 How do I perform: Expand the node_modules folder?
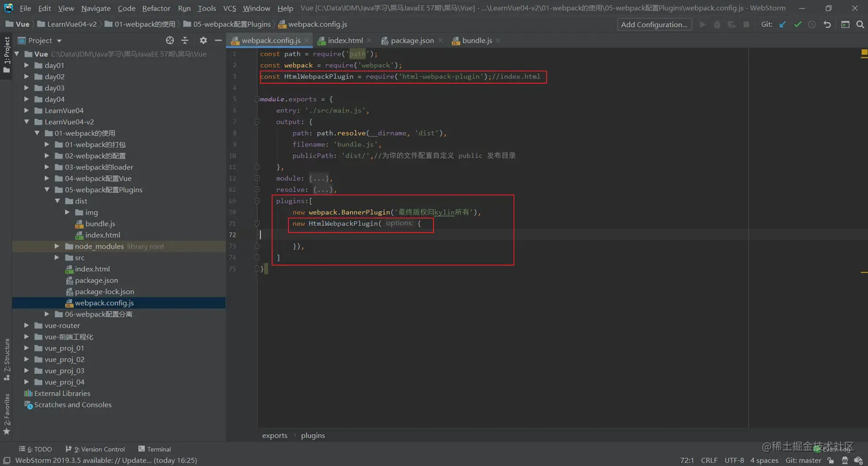coord(57,247)
